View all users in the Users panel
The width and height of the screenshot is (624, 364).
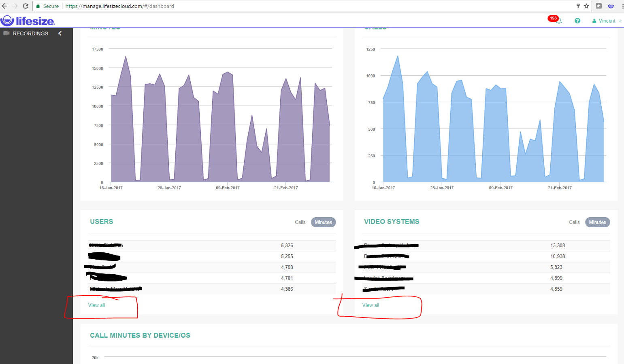pyautogui.click(x=96, y=305)
